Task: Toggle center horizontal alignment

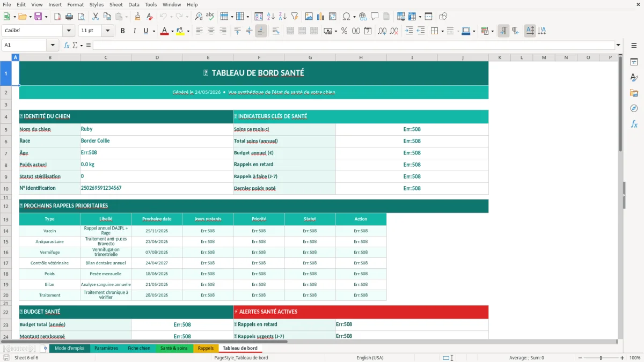Action: pos(211,31)
